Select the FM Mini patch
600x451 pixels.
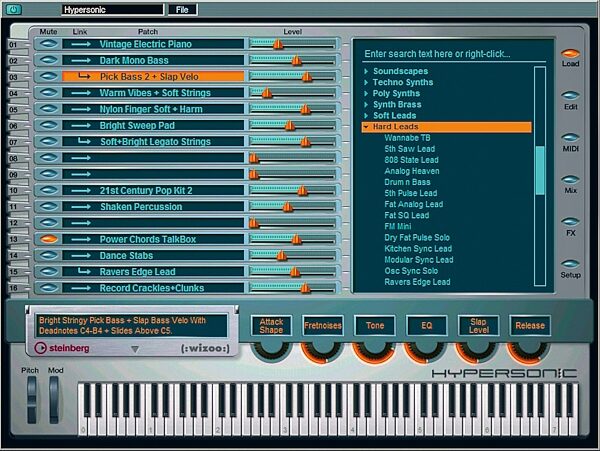click(398, 226)
